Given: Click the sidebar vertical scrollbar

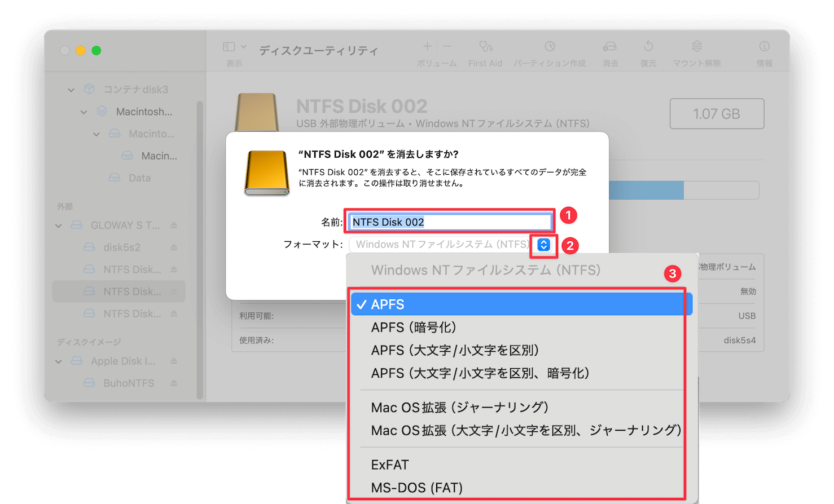Looking at the screenshot, I should tap(200, 250).
